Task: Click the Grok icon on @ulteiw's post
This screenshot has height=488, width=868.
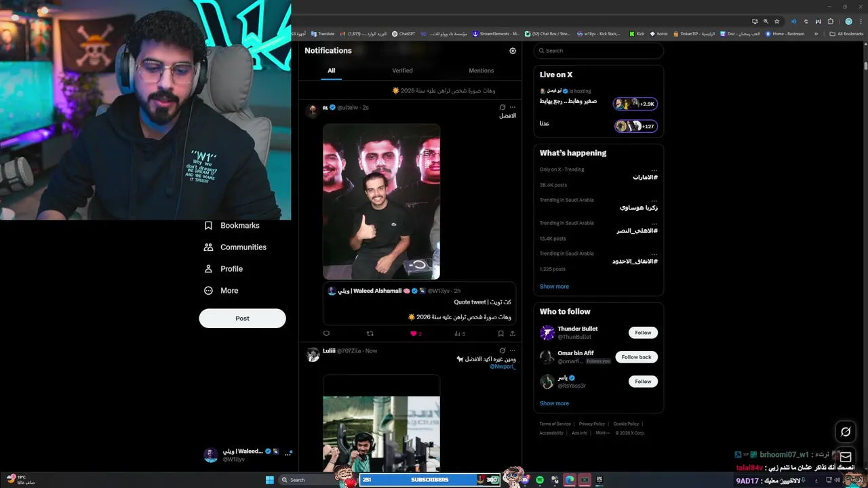Action: tap(502, 107)
